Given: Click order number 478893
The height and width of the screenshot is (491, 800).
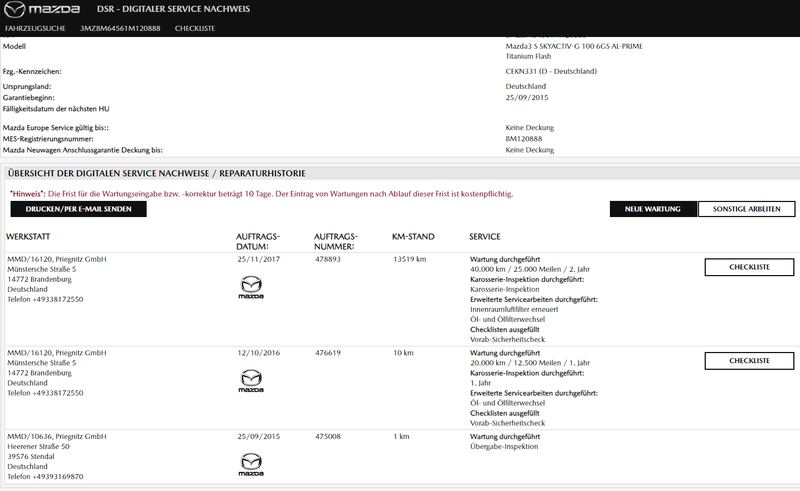Looking at the screenshot, I should click(328, 259).
